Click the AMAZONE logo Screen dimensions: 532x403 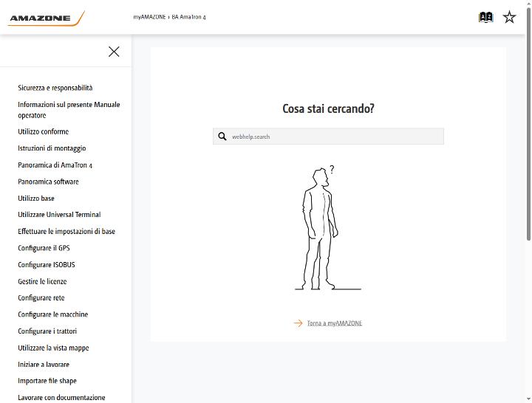(x=46, y=18)
